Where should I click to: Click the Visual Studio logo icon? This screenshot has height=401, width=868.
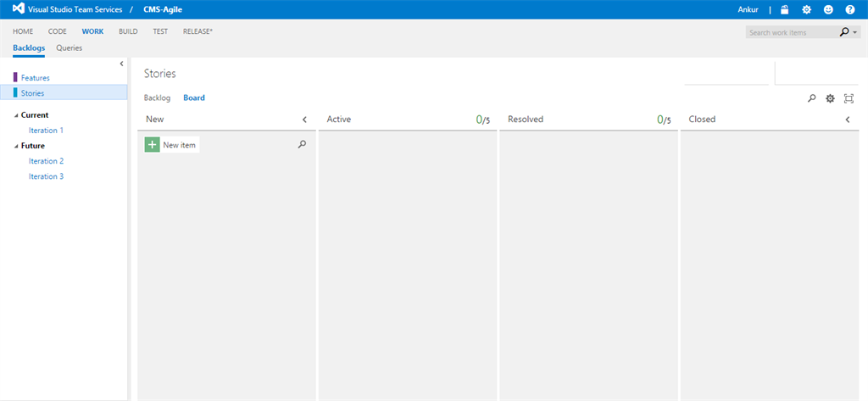[x=18, y=9]
